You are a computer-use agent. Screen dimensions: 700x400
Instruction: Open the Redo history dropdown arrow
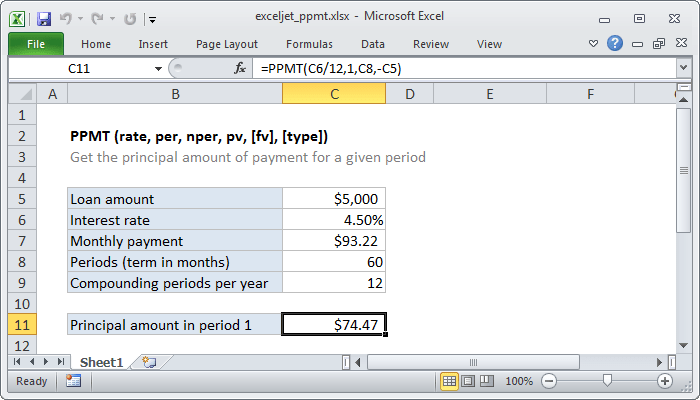112,19
